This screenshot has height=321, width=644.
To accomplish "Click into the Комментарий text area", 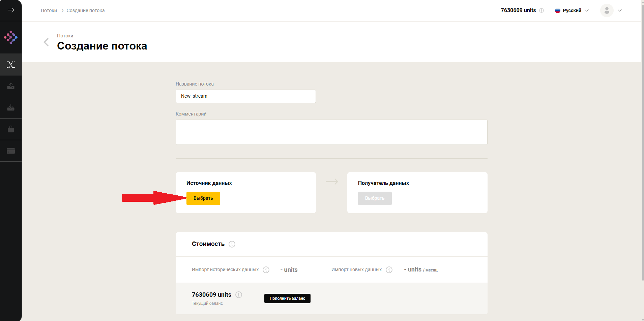I will (331, 132).
